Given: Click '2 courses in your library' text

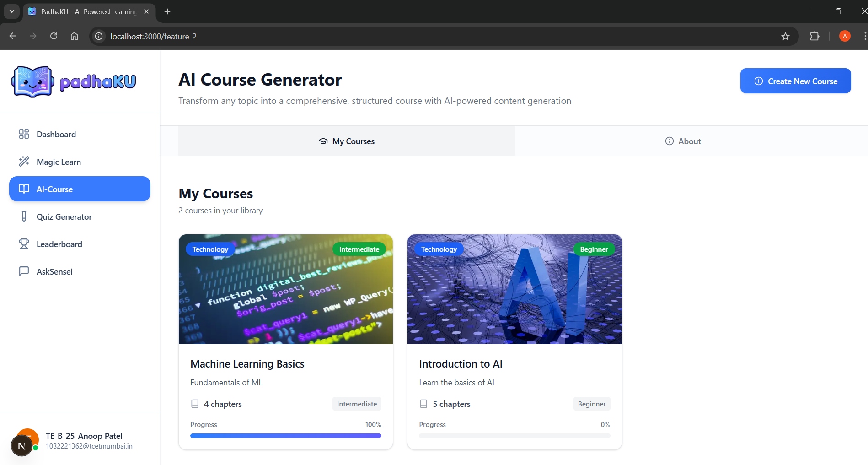Looking at the screenshot, I should 220,210.
